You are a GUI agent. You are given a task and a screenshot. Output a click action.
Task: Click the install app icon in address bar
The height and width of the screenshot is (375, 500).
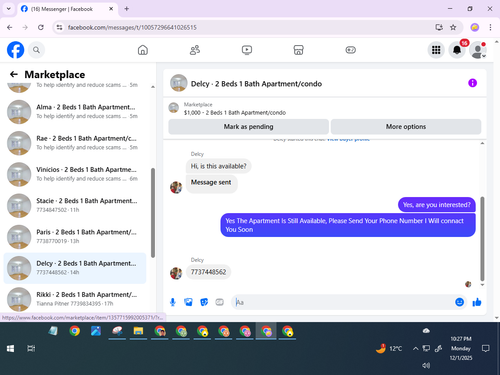point(439,27)
